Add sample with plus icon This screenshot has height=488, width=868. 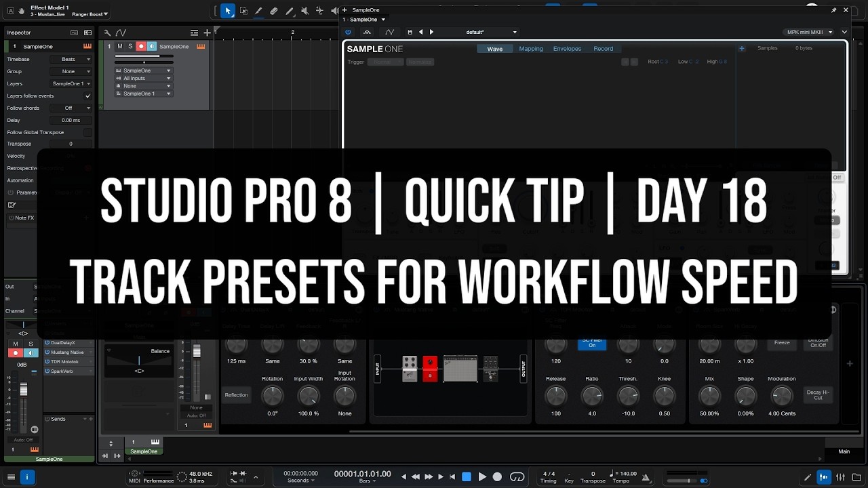pos(742,48)
